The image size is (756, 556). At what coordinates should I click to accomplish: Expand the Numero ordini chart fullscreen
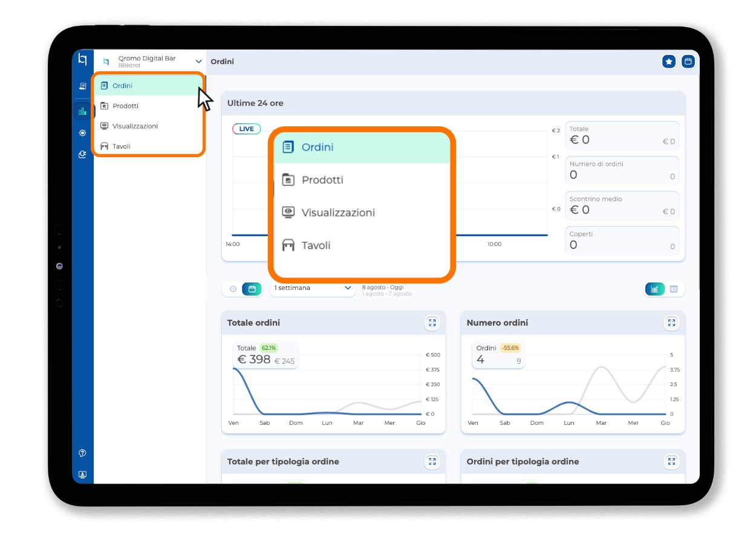tap(671, 323)
